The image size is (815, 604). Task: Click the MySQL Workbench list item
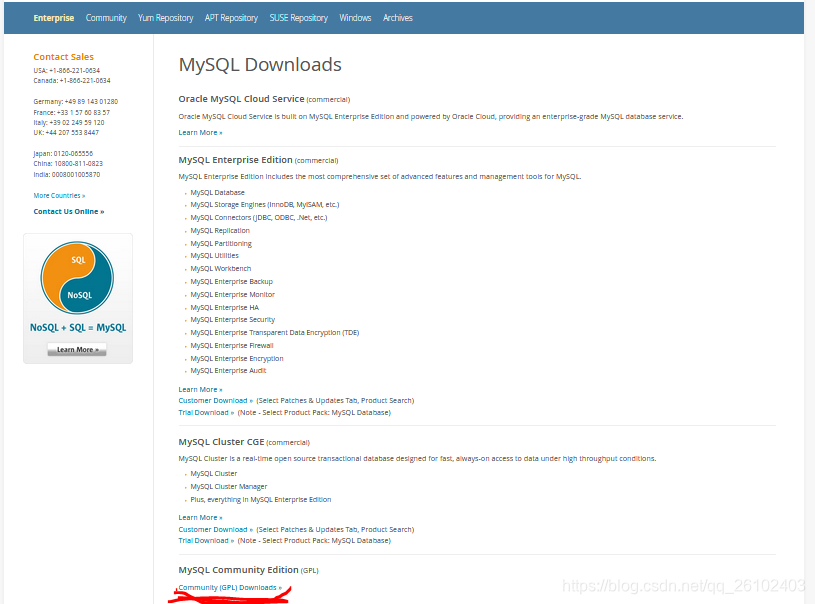coord(220,268)
